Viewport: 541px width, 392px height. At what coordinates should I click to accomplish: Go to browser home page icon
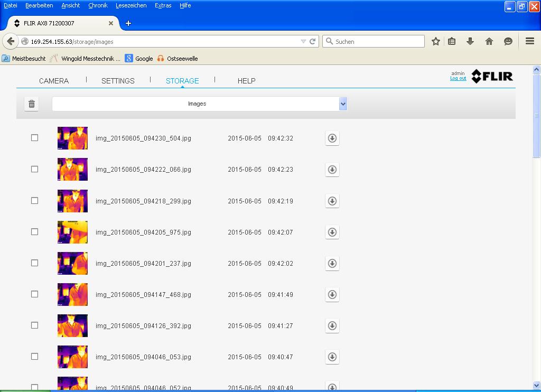tap(489, 41)
